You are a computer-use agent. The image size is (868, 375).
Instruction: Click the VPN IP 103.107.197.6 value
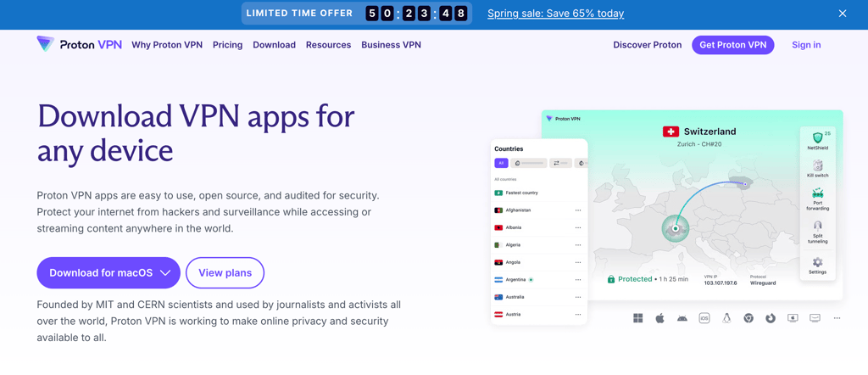(x=721, y=283)
